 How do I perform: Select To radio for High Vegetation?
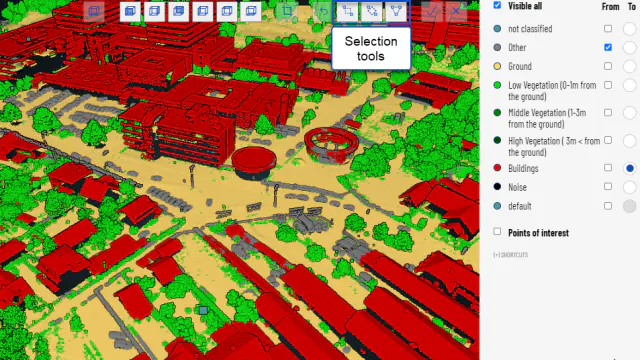[629, 140]
